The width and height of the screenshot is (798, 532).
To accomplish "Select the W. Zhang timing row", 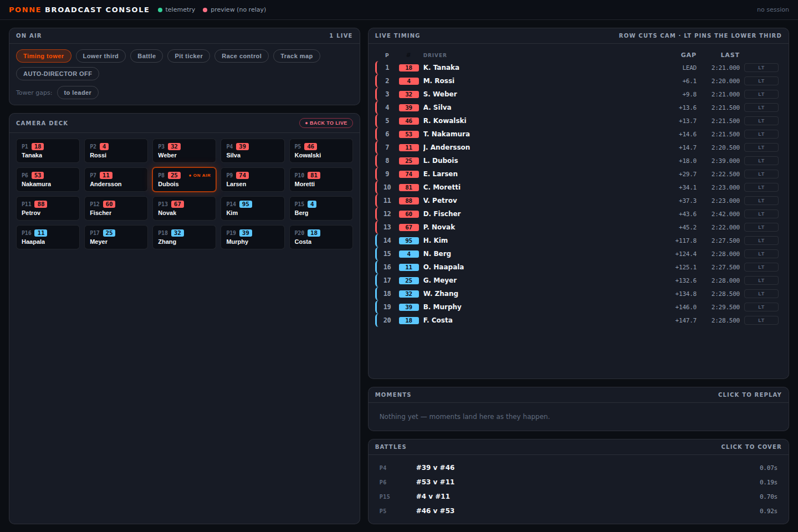I will (x=579, y=294).
